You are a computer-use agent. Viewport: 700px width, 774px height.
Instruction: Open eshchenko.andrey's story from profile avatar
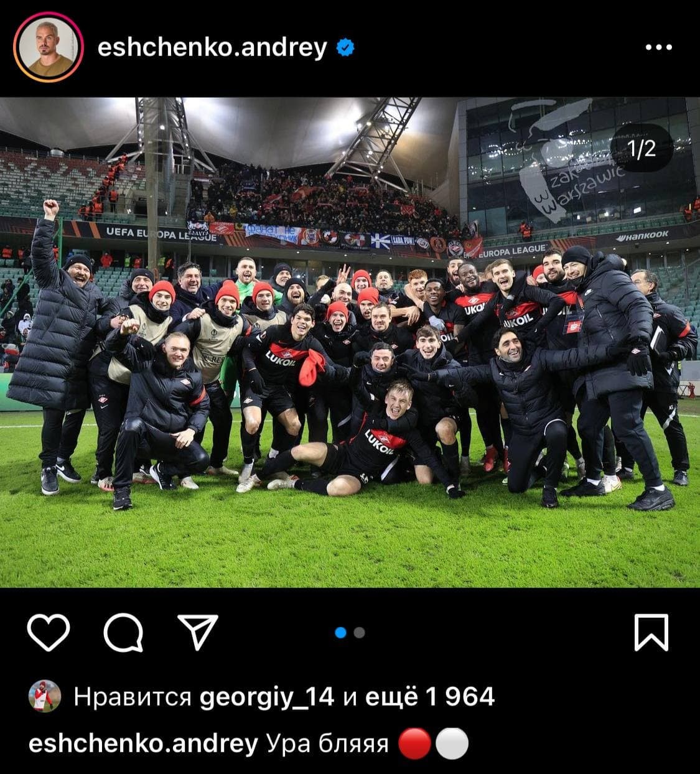[49, 47]
